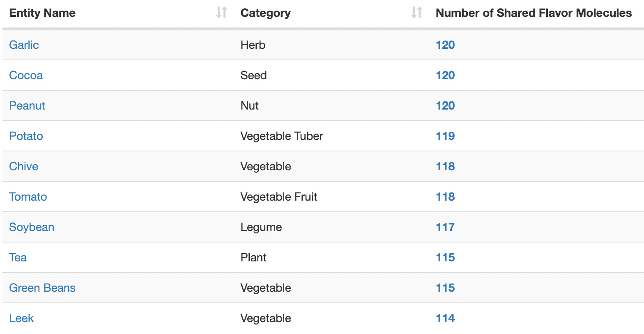Image resolution: width=644 pixels, height=334 pixels.
Task: Click the Peanut link
Action: point(27,105)
